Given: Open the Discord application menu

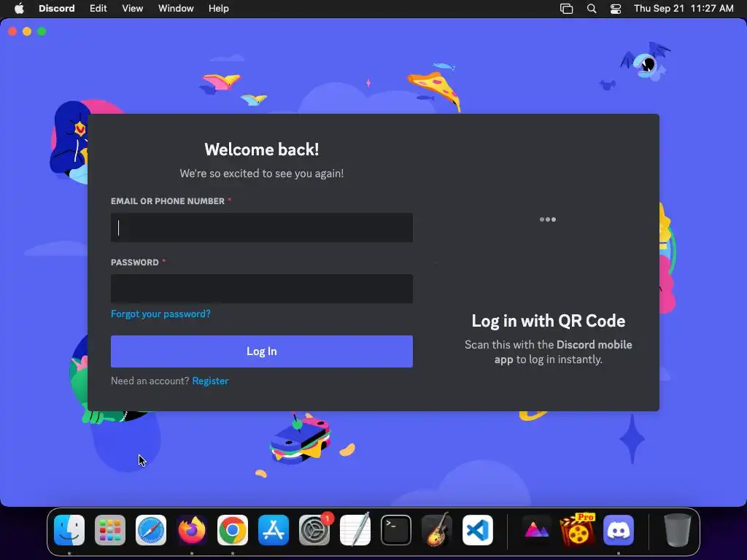Looking at the screenshot, I should pos(57,9).
